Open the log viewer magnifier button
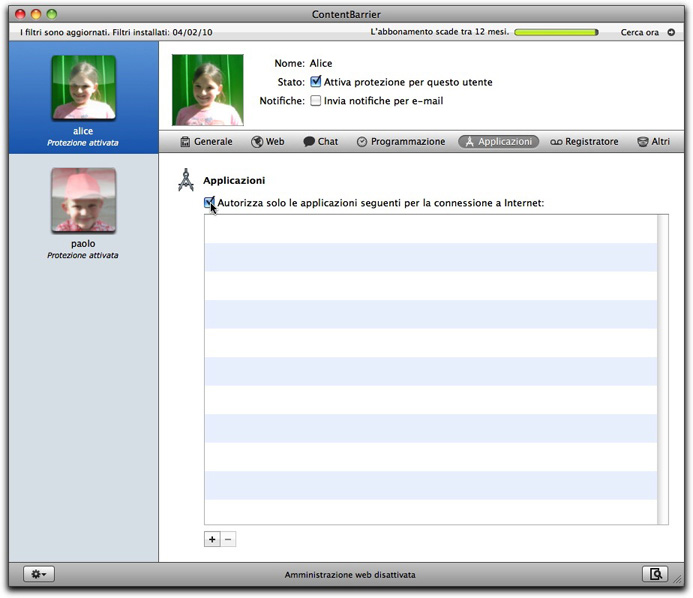 click(655, 574)
